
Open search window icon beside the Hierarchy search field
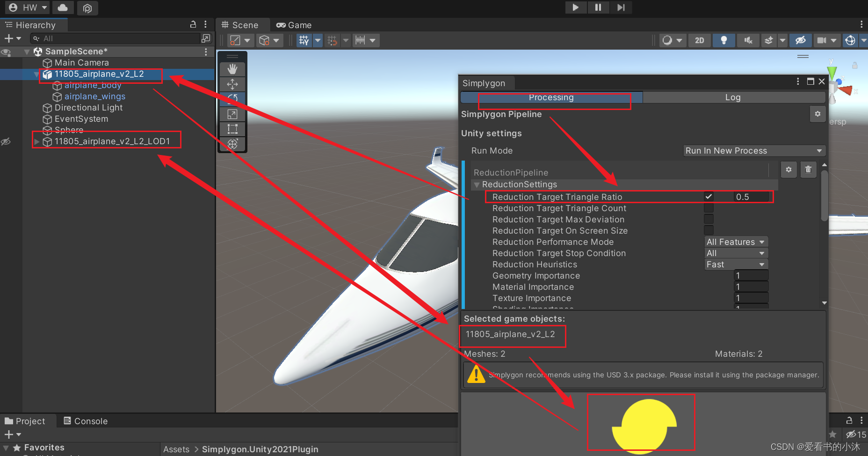point(206,38)
